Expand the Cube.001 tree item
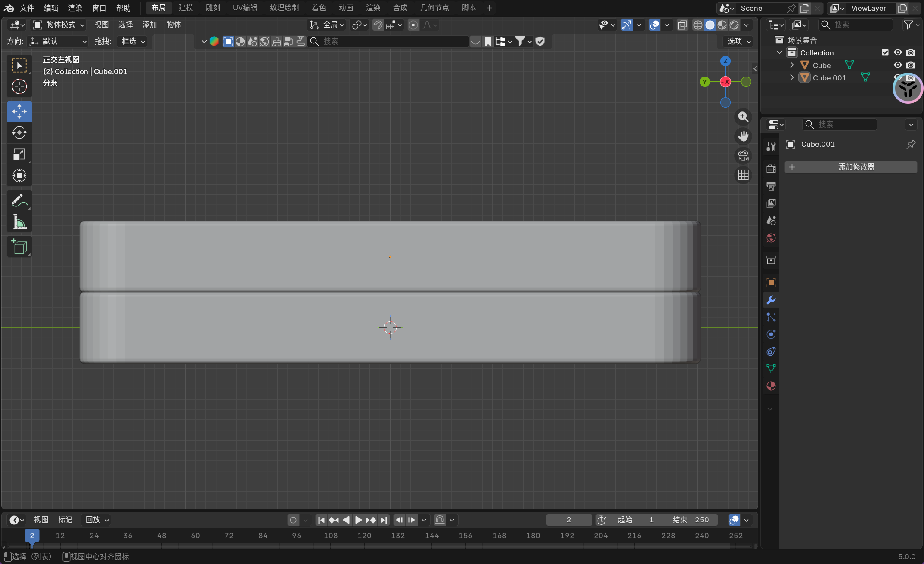 (792, 77)
